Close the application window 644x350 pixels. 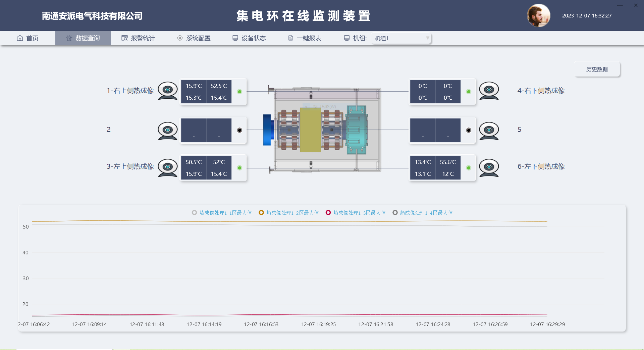click(x=636, y=5)
